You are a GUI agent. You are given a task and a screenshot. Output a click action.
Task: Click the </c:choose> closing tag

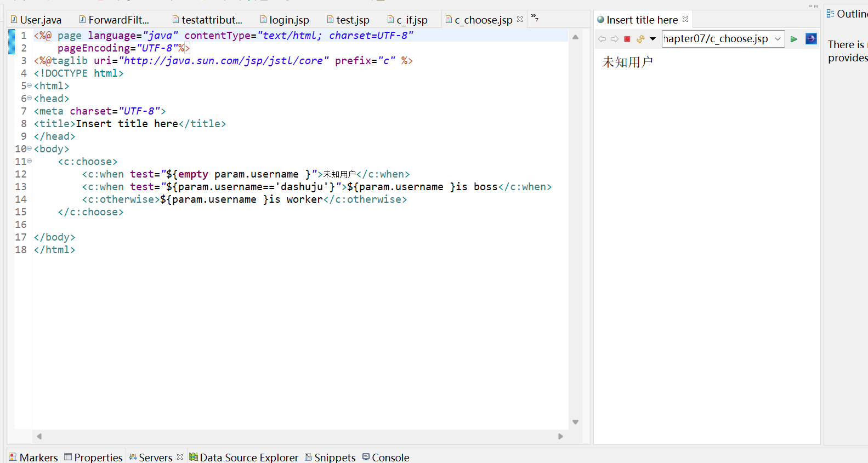click(x=90, y=212)
